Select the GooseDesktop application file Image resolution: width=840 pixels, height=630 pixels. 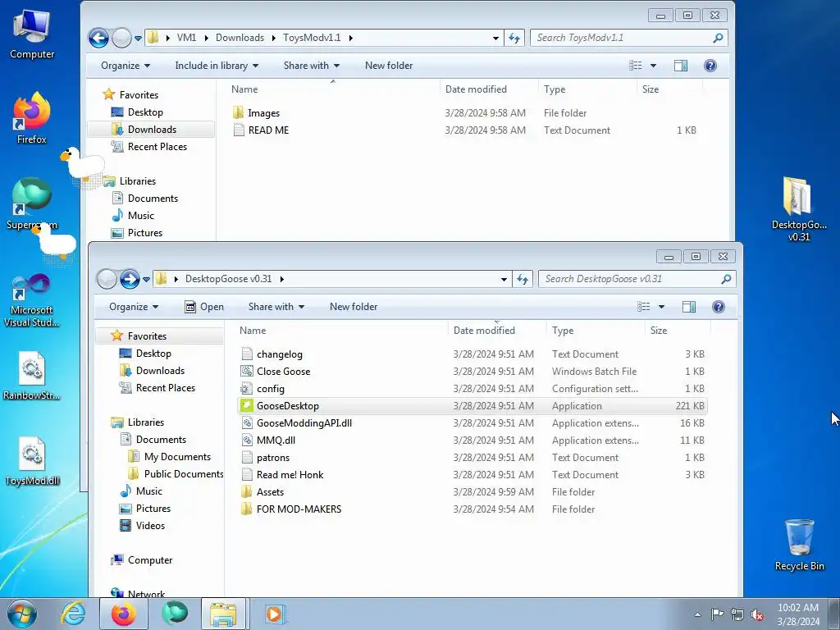(472, 406)
